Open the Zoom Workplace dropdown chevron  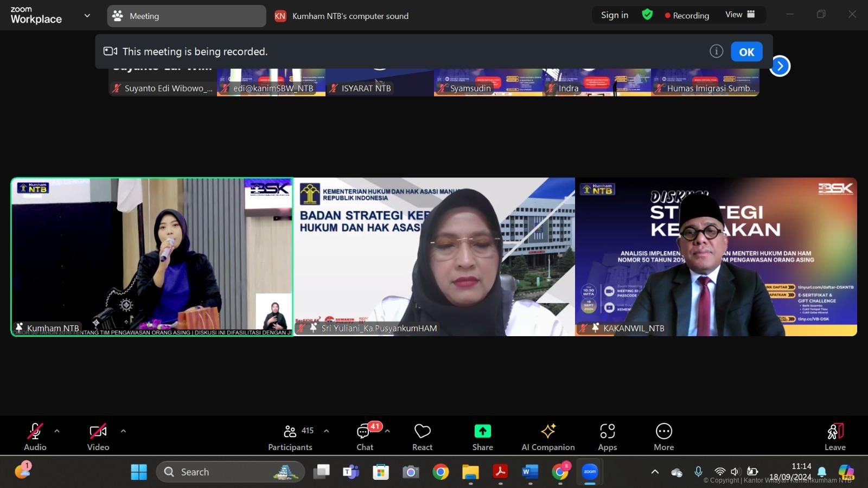[x=87, y=16]
